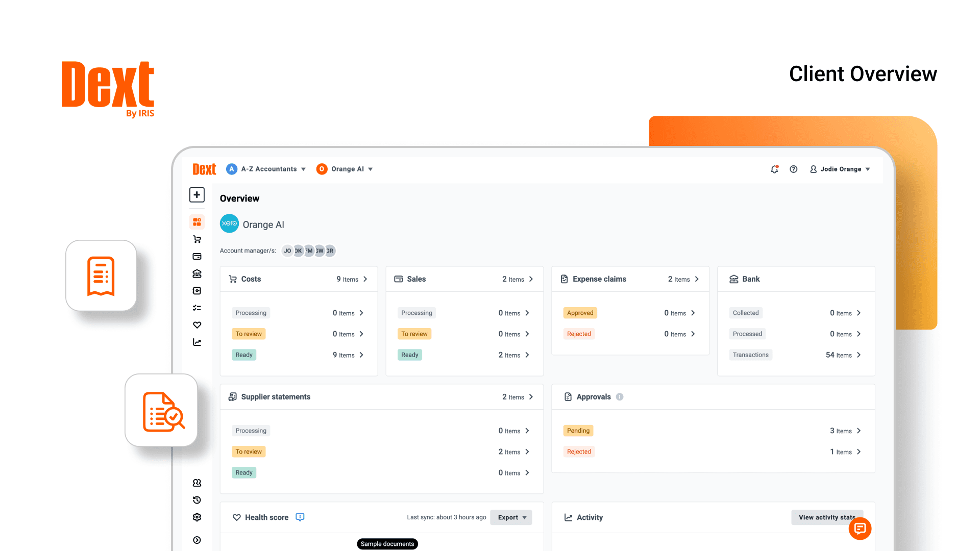Open the settings gear in sidebar
Screen dimensions: 980x551
(x=197, y=517)
